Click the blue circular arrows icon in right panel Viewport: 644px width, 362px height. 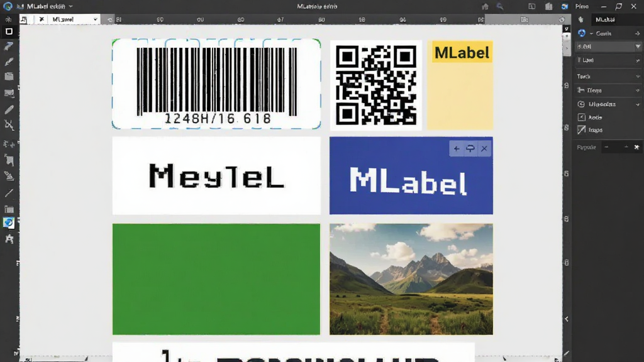pos(582,33)
